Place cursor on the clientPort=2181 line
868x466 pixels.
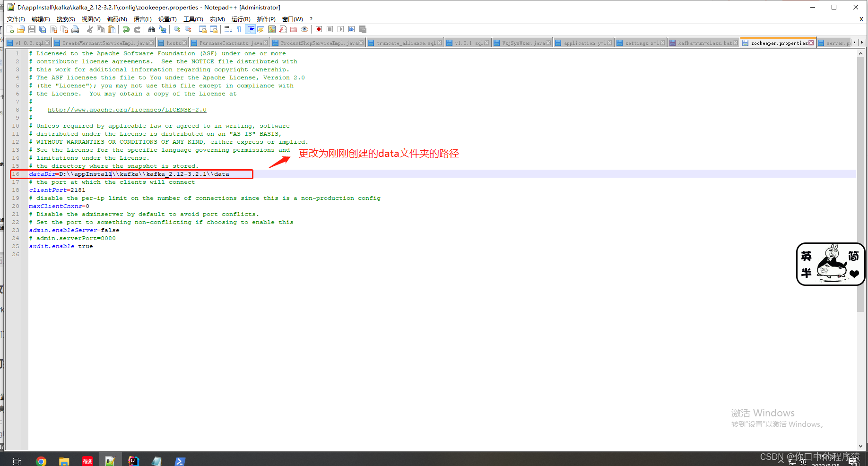57,190
